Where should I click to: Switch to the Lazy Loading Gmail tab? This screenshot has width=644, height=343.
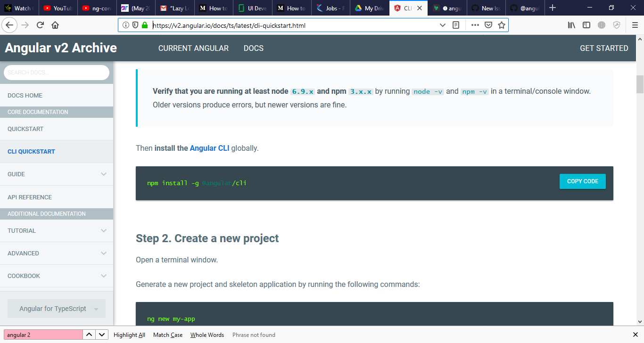(175, 8)
